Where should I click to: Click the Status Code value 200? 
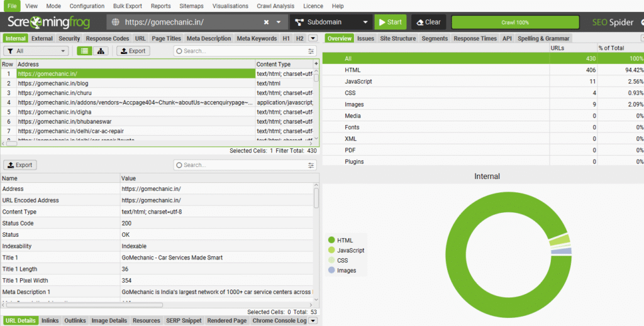[126, 223]
